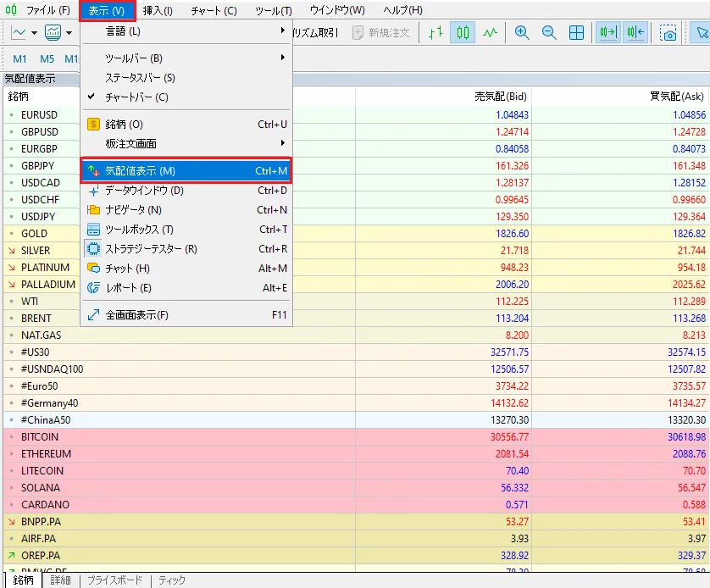This screenshot has height=588, width=710.
Task: Open the ツール (T) menu
Action: point(274,10)
